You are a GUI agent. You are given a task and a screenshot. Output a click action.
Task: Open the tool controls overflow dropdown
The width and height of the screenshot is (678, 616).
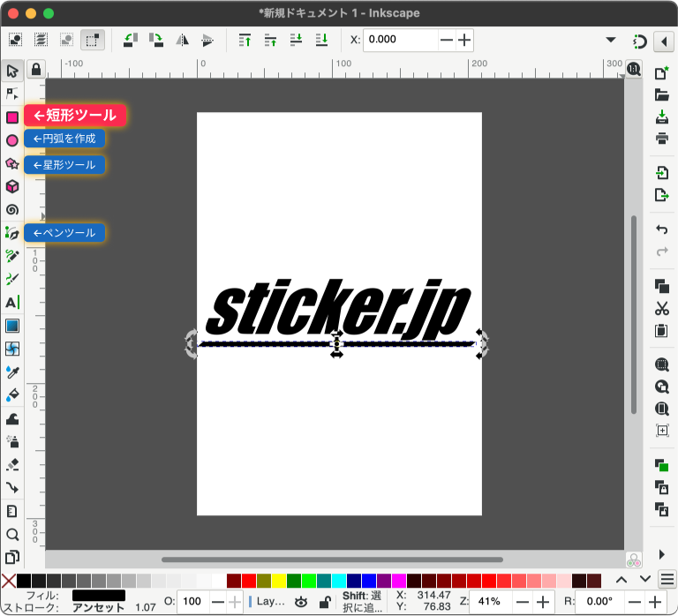[x=611, y=40]
